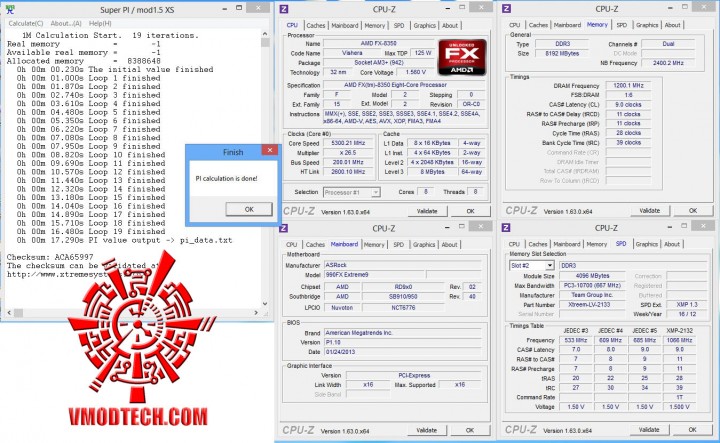The width and height of the screenshot is (720, 443).
Task: Click the BIOS Brand American Megatrends Inc.
Action: point(403,333)
